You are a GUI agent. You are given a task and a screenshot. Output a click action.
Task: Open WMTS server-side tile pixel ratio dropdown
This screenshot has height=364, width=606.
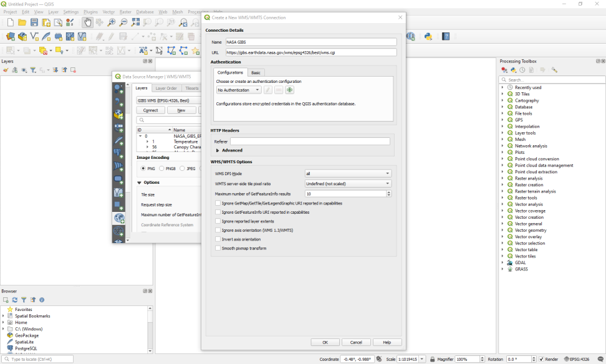(x=348, y=183)
